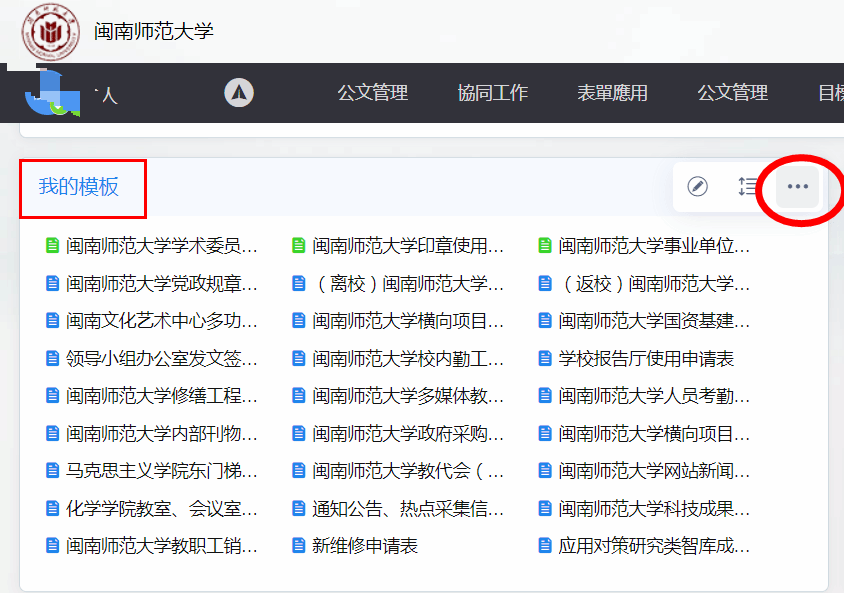This screenshot has height=593, width=844.
Task: Click blue document icon beside 领导小组办公室发文签…
Action: 52,358
